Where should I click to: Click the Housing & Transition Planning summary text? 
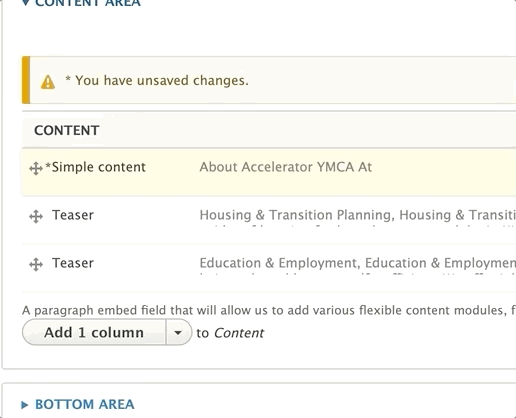tap(357, 215)
